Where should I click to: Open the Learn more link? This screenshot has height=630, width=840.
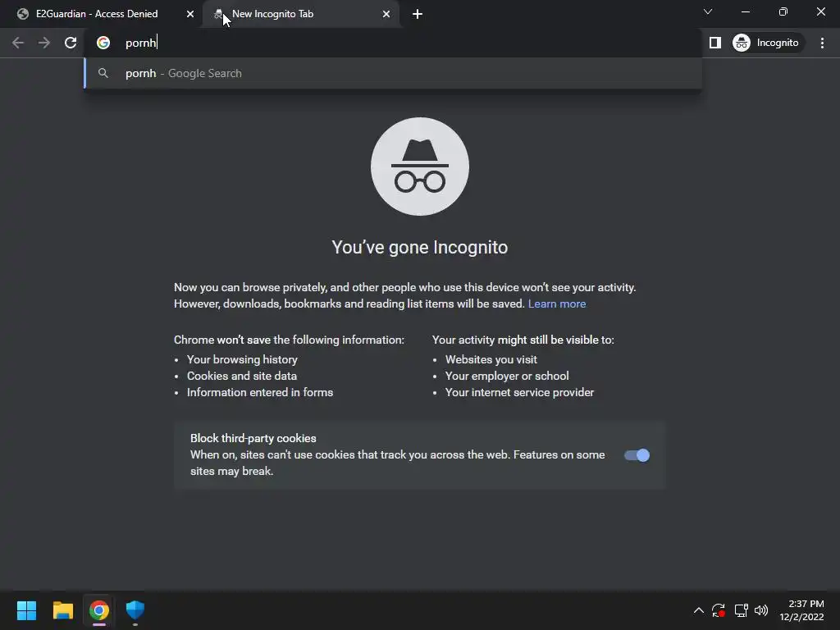[557, 304]
